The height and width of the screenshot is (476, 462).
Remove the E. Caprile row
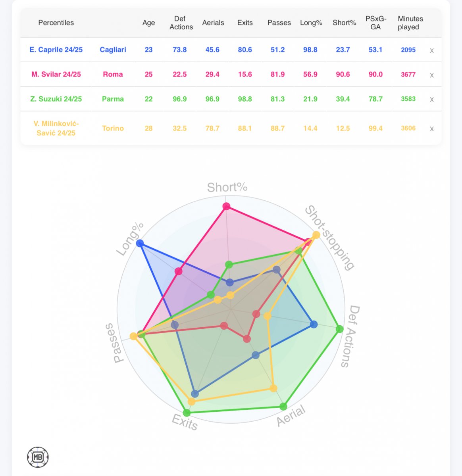[432, 50]
